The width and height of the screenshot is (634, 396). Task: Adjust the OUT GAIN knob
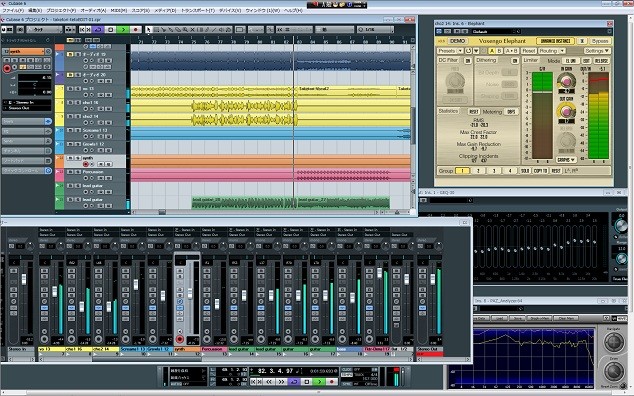pos(566,111)
